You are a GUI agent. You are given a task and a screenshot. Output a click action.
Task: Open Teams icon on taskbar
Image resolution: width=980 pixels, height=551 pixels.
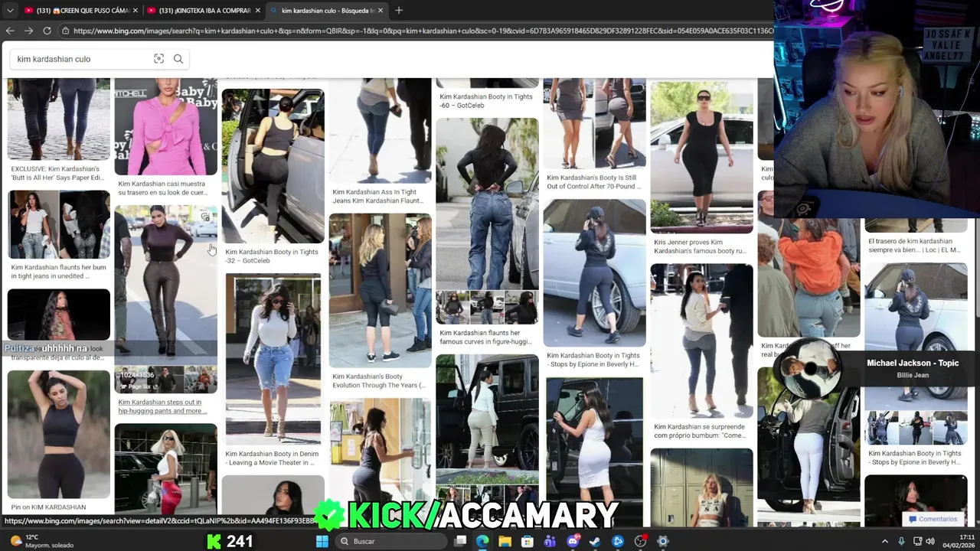550,541
